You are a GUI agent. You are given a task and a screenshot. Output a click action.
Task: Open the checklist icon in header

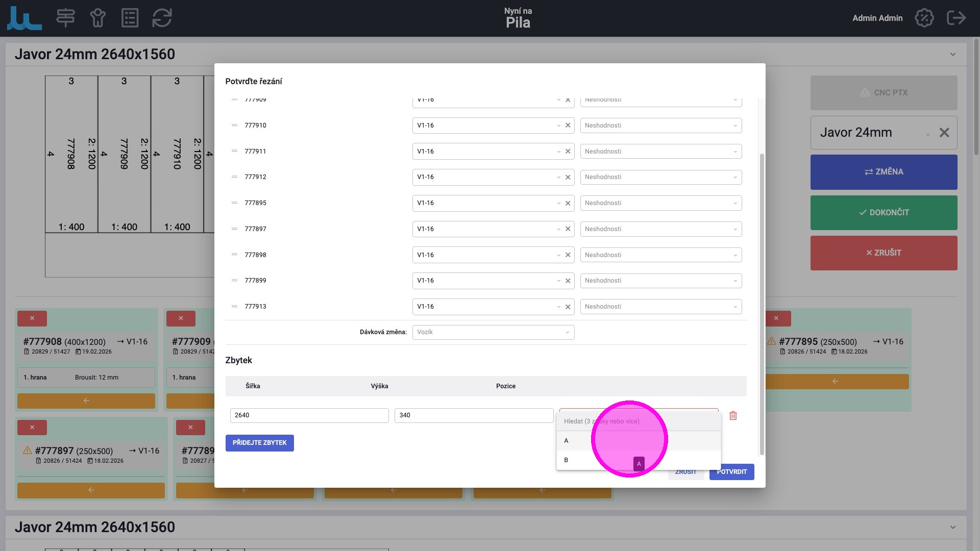[130, 18]
